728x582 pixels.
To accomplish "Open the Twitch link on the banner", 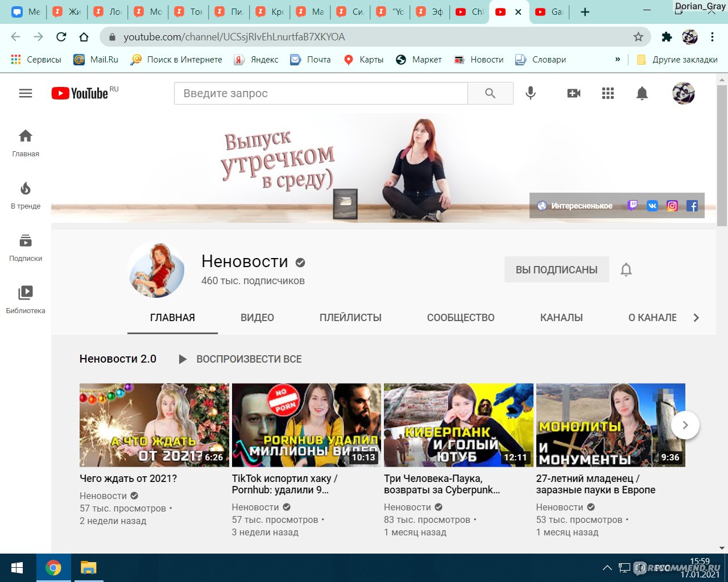I will (632, 206).
